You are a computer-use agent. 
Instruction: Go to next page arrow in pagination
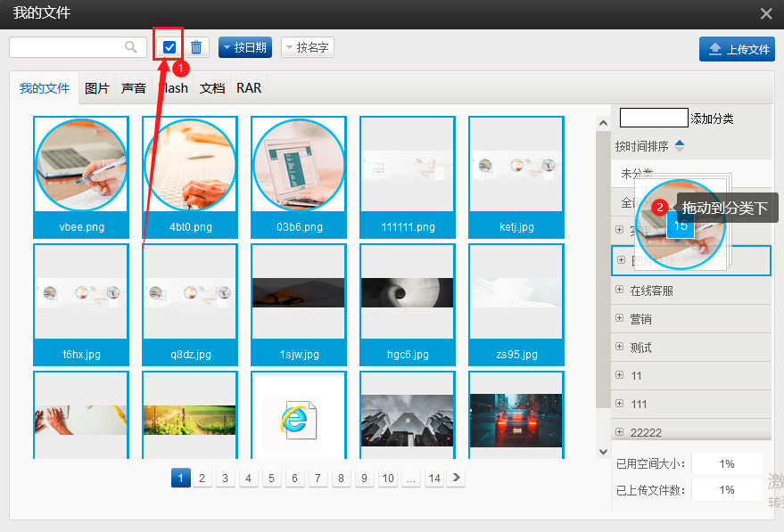tap(457, 479)
